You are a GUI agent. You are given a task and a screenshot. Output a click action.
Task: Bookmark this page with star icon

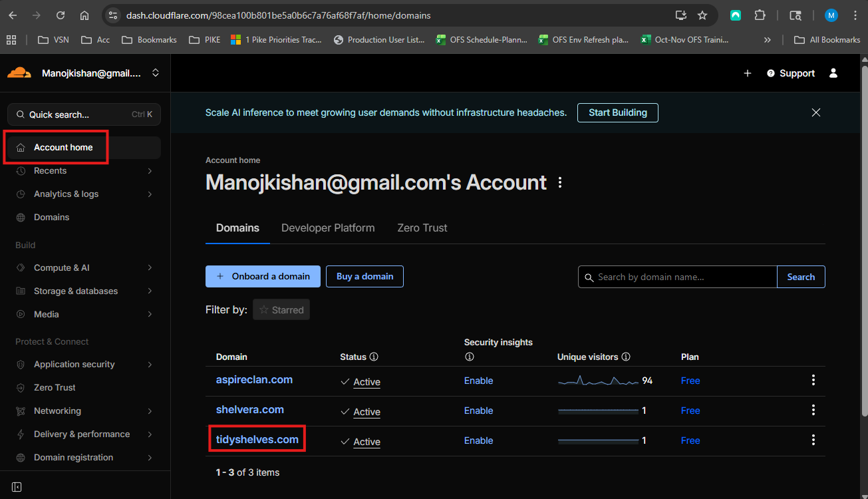(702, 15)
